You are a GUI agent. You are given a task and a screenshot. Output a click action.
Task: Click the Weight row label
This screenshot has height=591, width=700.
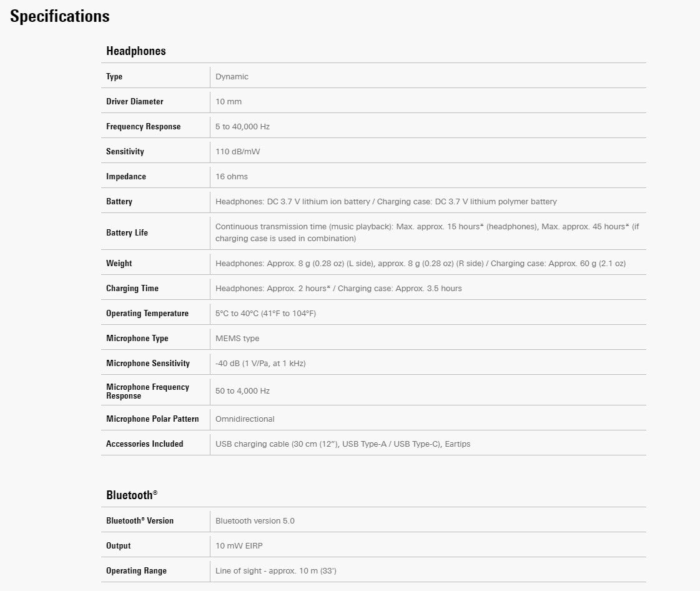(119, 263)
